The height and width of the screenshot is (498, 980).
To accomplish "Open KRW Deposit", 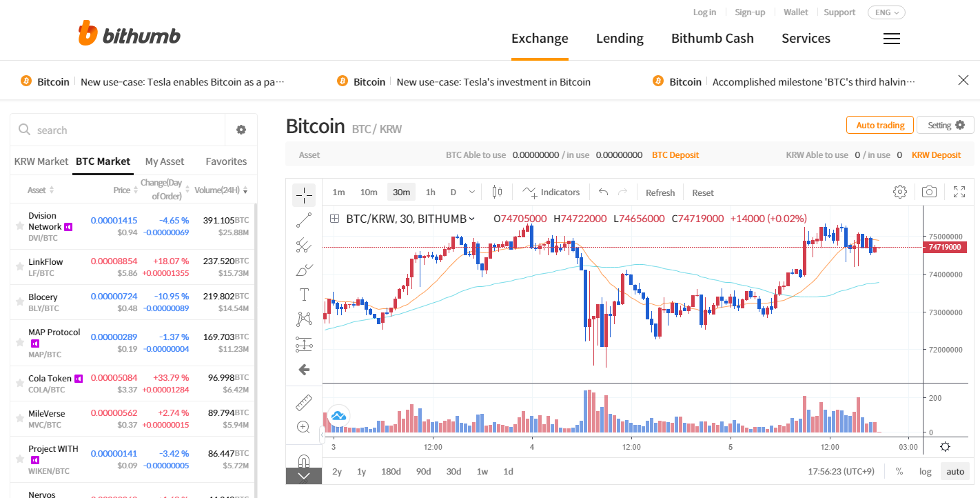I will (x=936, y=155).
